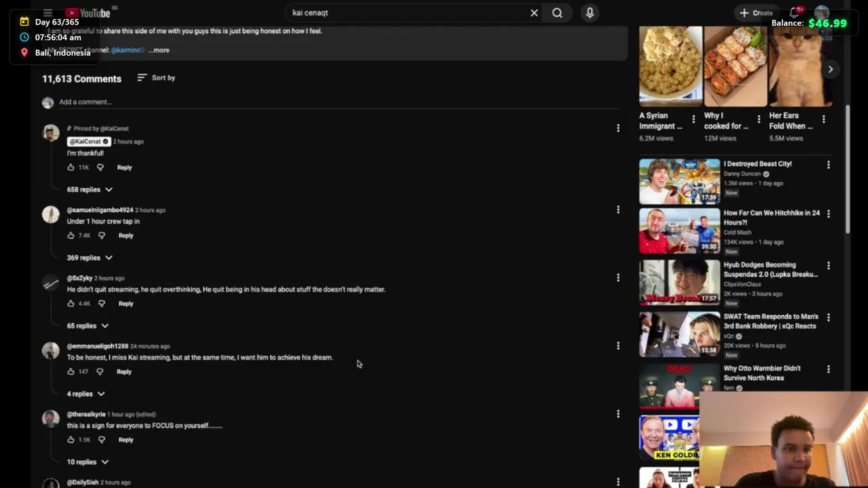This screenshot has height=488, width=868.
Task: Open options for SWAT Team Responds video
Action: (828, 317)
